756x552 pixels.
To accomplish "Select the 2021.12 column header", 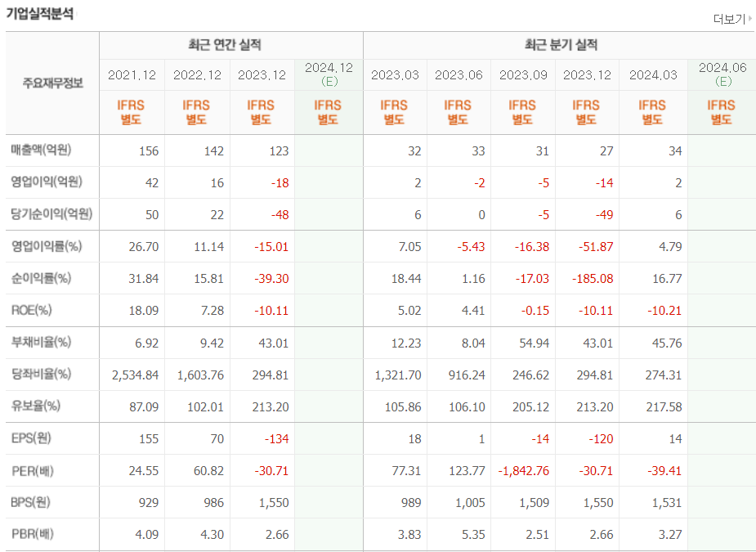I will (x=132, y=75).
